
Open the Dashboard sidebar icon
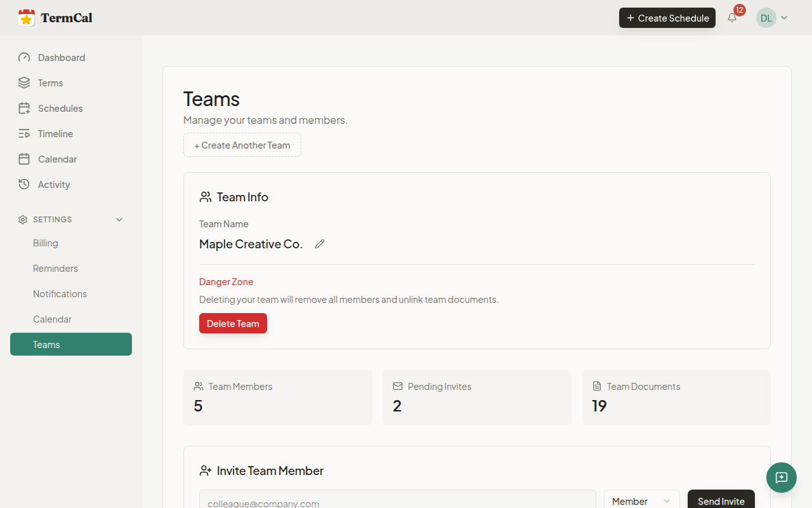click(x=23, y=57)
